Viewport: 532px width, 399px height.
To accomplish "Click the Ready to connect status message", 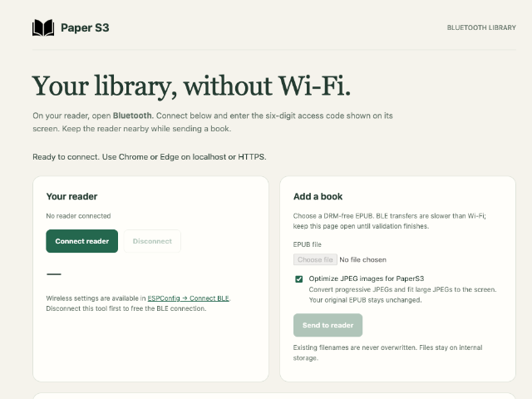I will [150, 157].
